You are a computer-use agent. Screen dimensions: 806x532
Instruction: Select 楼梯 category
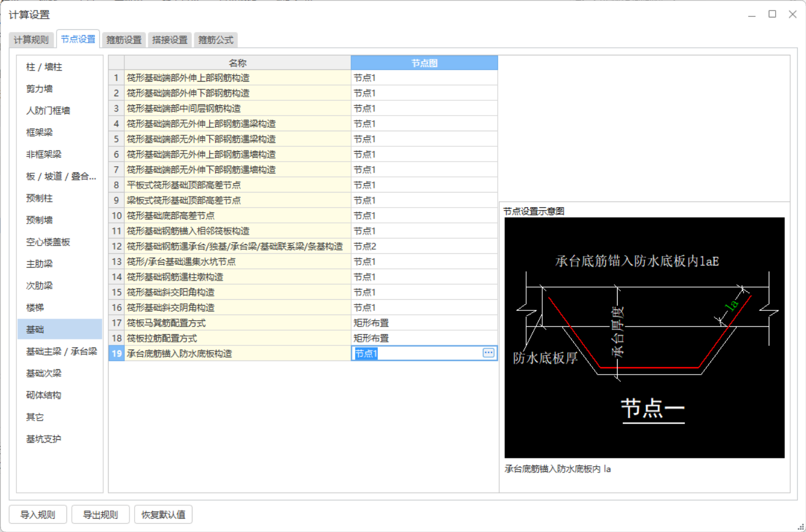coord(59,307)
